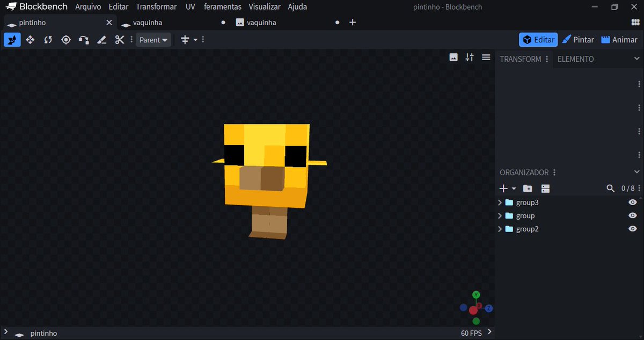The height and width of the screenshot is (340, 644).
Task: Switch to the vaquinha tab
Action: tap(148, 22)
